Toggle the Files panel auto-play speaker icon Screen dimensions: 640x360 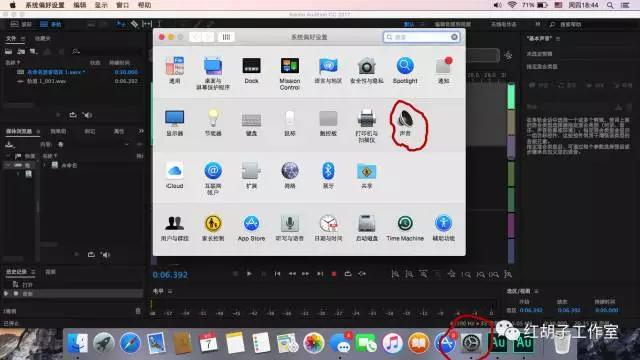click(87, 115)
